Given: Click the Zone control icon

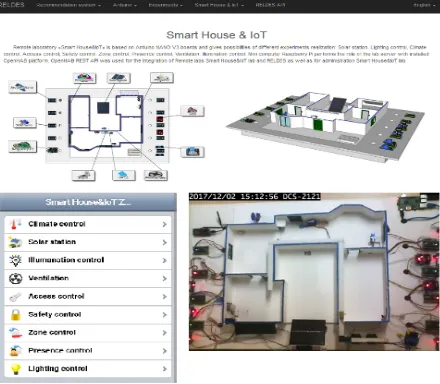Looking at the screenshot, I should tap(15, 332).
